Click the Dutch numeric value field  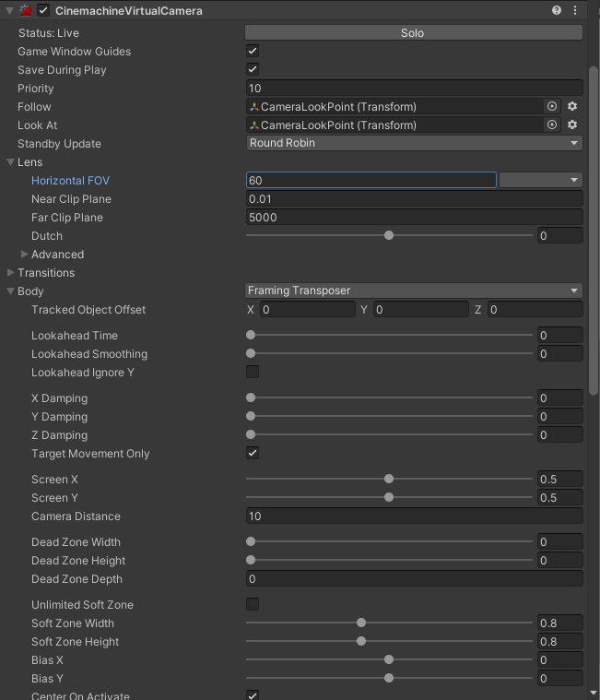coord(559,235)
